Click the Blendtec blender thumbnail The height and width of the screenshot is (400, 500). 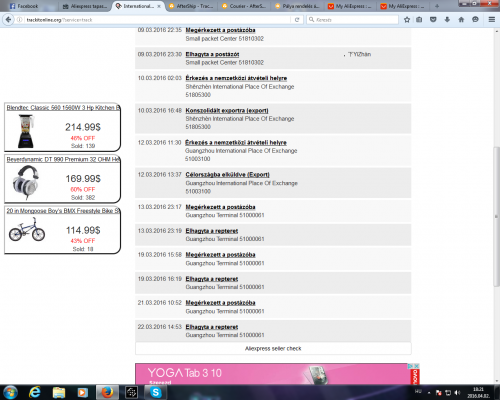[x=26, y=131]
